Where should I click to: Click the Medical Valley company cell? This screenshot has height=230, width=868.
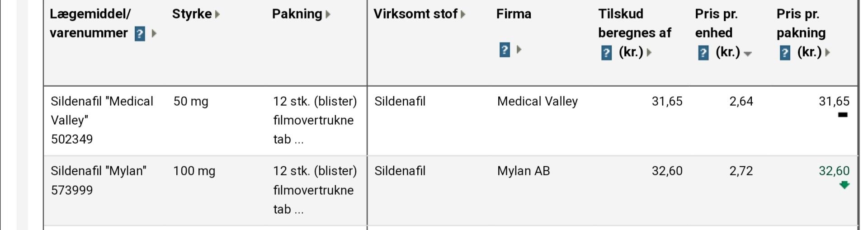pos(537,101)
